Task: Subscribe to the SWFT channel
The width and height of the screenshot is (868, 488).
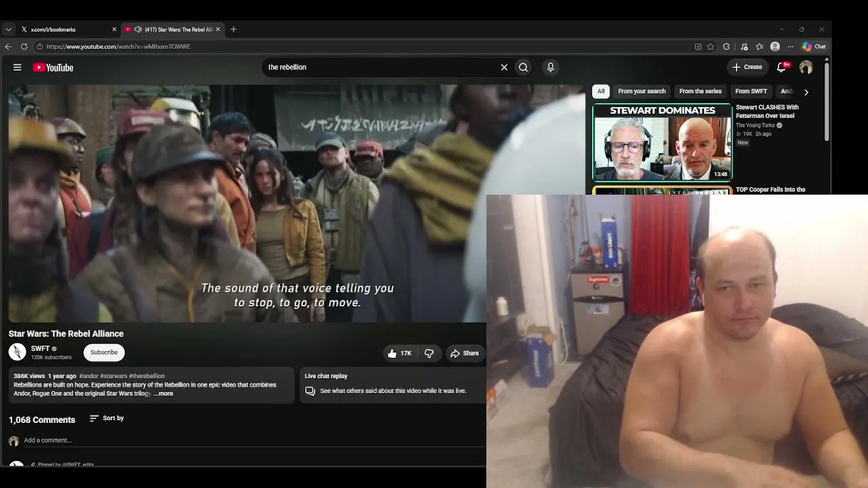Action: [104, 352]
